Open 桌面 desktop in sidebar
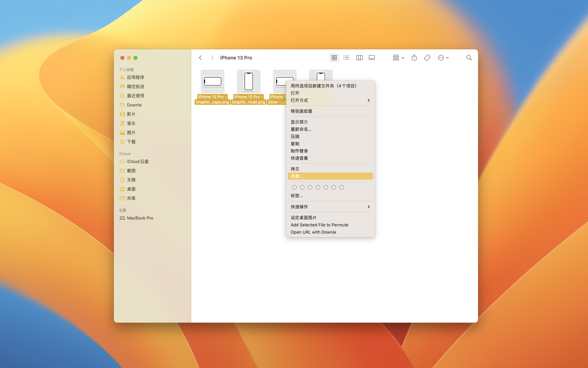This screenshot has height=368, width=588. point(153,189)
